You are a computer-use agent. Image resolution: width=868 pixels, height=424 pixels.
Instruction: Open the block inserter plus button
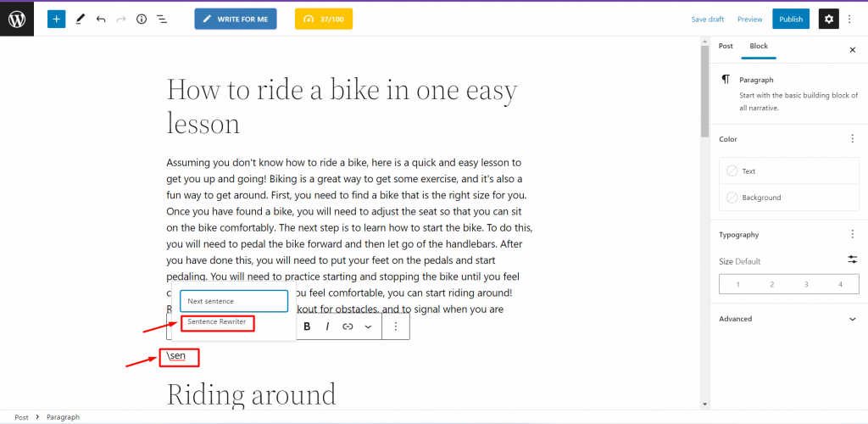[56, 19]
